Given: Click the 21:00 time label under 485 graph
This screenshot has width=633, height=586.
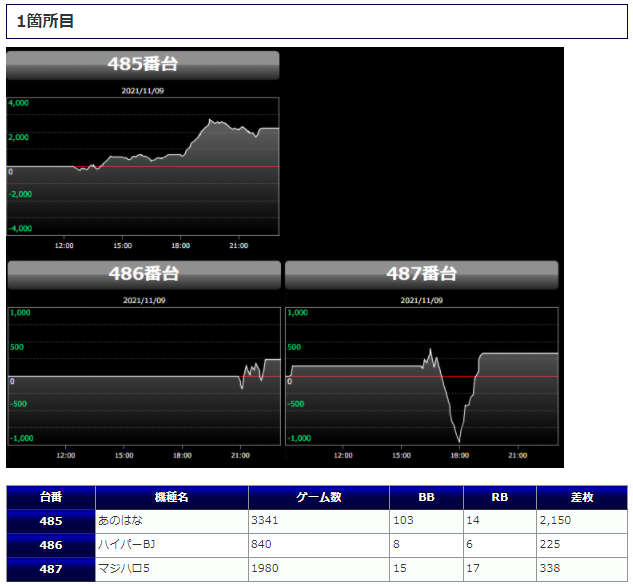Looking at the screenshot, I should (239, 246).
